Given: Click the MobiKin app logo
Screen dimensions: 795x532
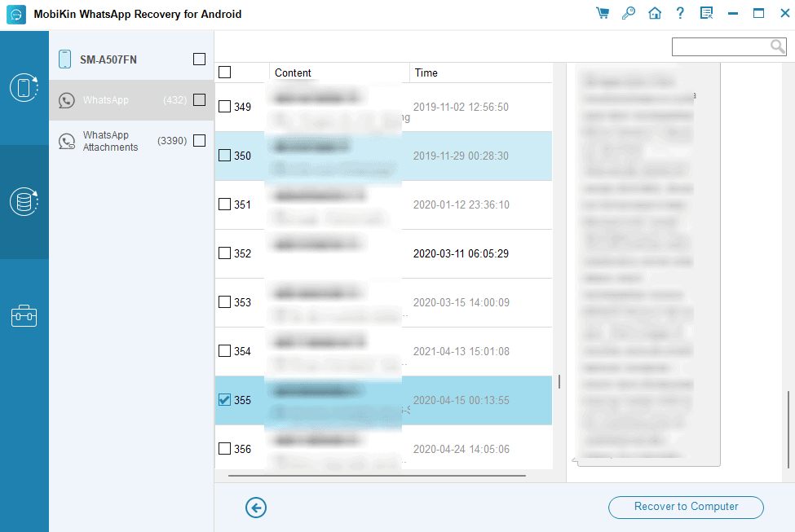Looking at the screenshot, I should coord(15,14).
